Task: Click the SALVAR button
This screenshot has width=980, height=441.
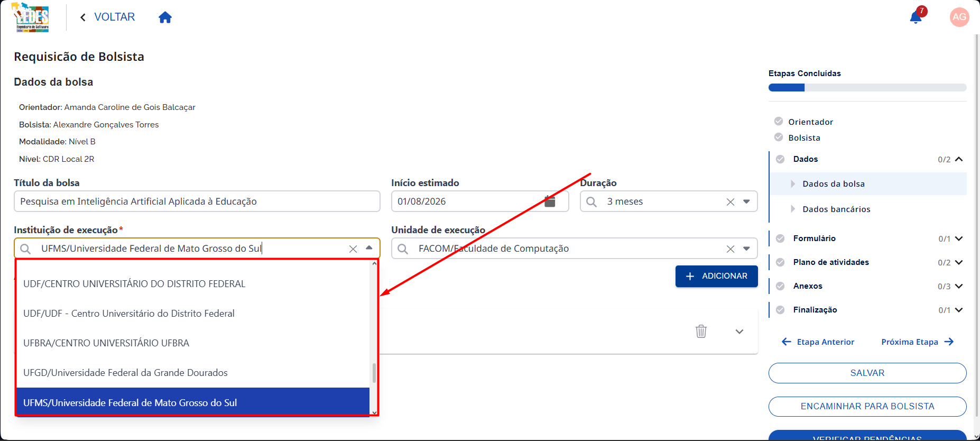Action: point(867,373)
